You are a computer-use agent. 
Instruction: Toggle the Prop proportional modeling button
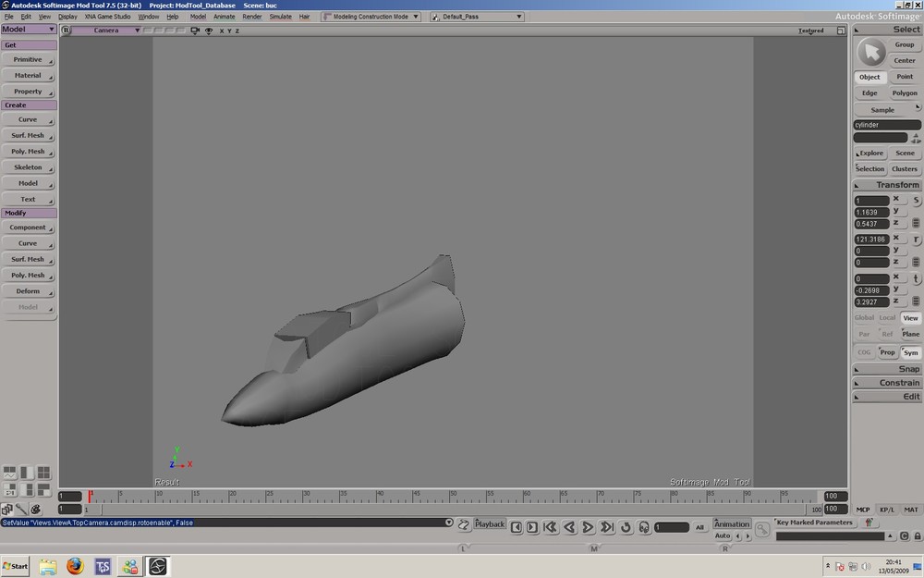point(887,352)
